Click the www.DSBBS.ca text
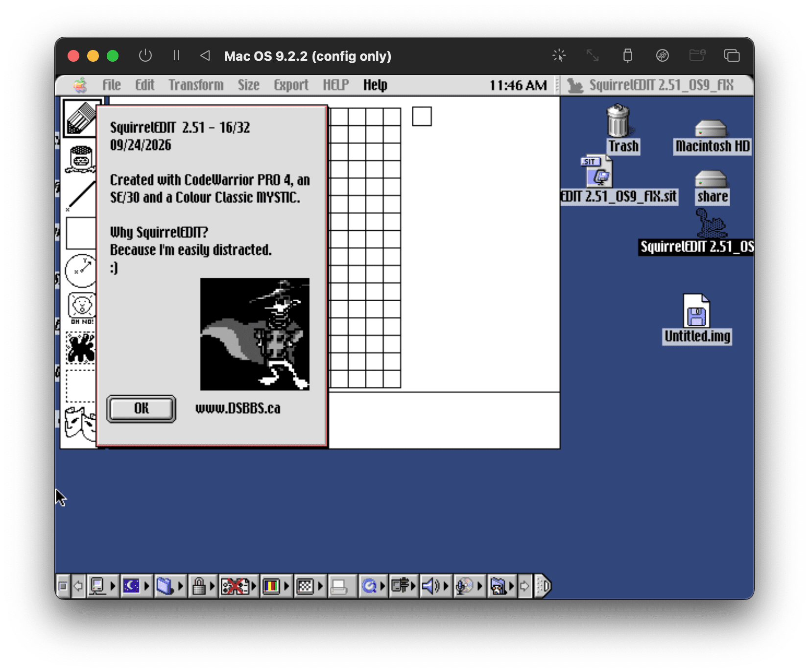 238,408
